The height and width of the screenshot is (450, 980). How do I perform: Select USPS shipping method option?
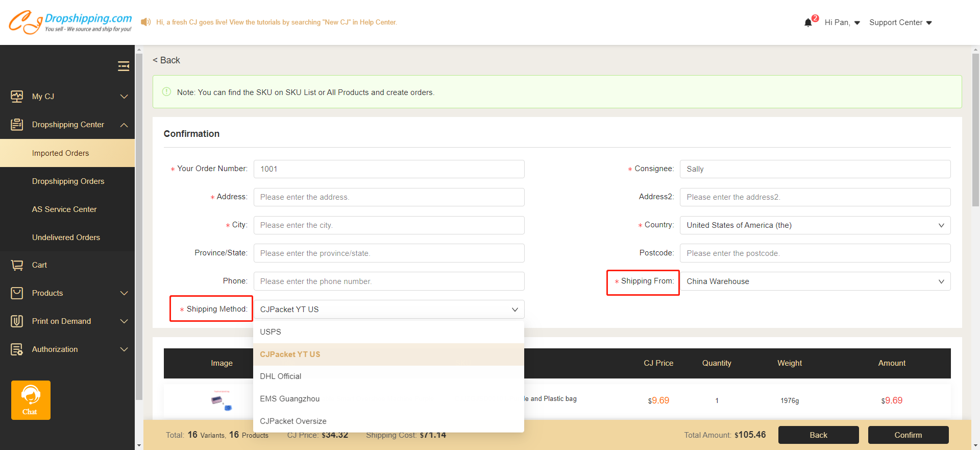(271, 332)
